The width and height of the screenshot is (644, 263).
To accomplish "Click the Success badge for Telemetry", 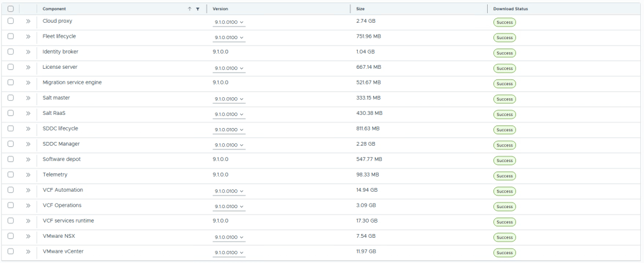I will [504, 176].
